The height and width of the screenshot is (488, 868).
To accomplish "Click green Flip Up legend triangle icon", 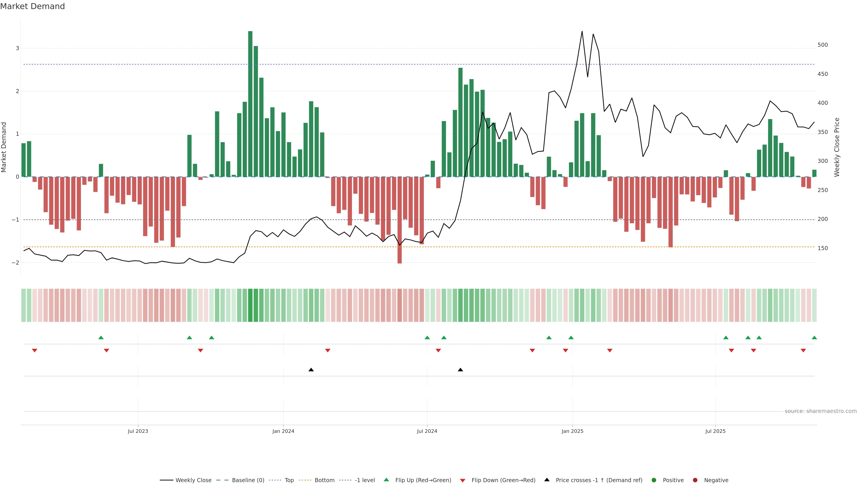I will tap(387, 480).
